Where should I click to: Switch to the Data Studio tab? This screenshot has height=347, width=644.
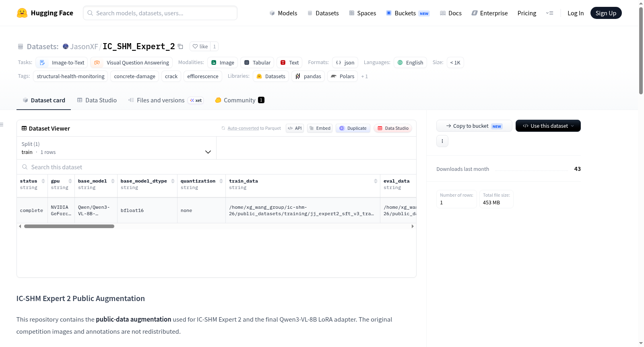[x=97, y=100]
